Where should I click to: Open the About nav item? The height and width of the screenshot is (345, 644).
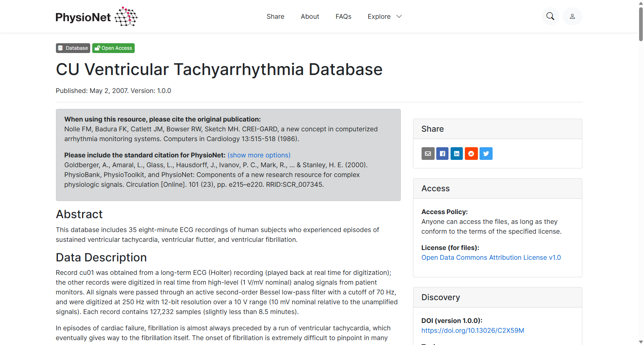[x=310, y=16]
